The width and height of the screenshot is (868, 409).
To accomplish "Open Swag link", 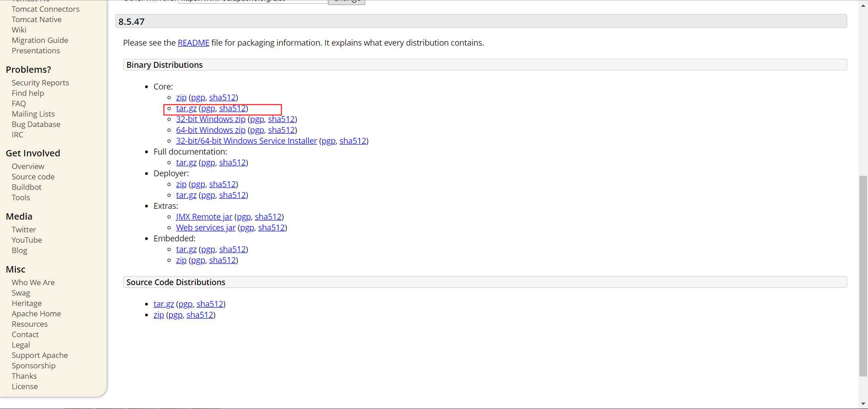I will pyautogui.click(x=21, y=293).
